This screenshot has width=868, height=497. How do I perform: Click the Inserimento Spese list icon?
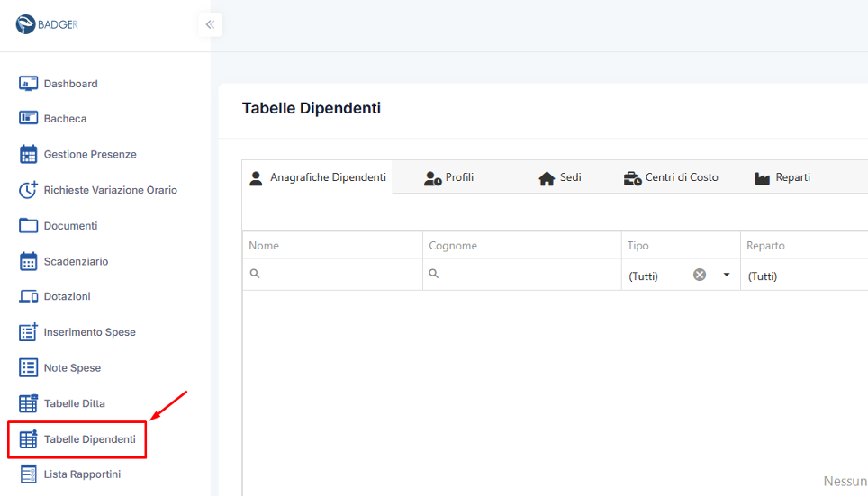(28, 332)
